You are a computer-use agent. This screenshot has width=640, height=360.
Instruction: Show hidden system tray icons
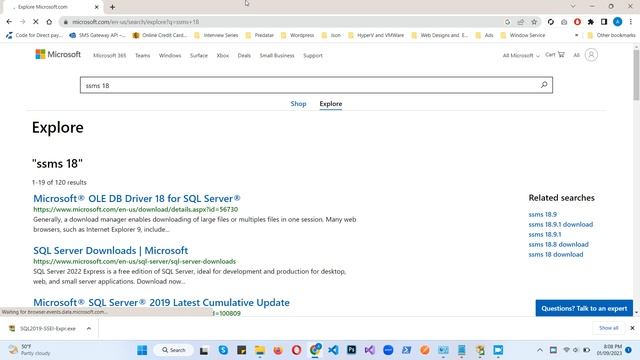(540, 350)
